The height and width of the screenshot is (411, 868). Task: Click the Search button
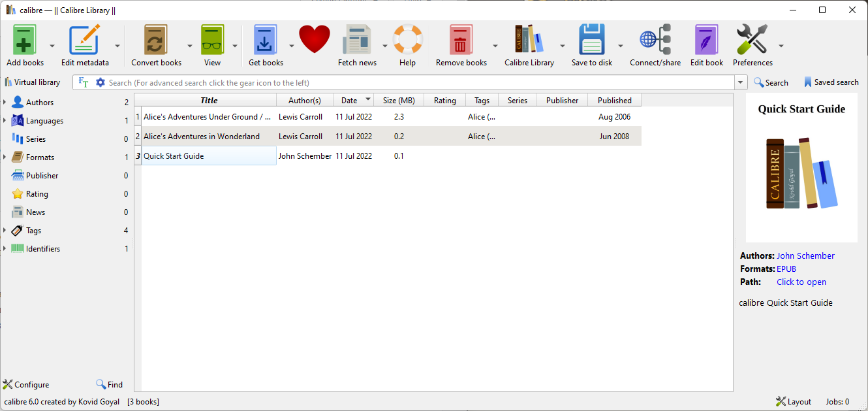[x=771, y=82]
